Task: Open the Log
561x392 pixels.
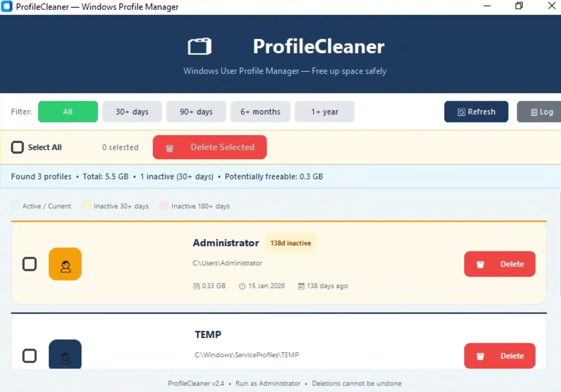Action: click(x=539, y=112)
